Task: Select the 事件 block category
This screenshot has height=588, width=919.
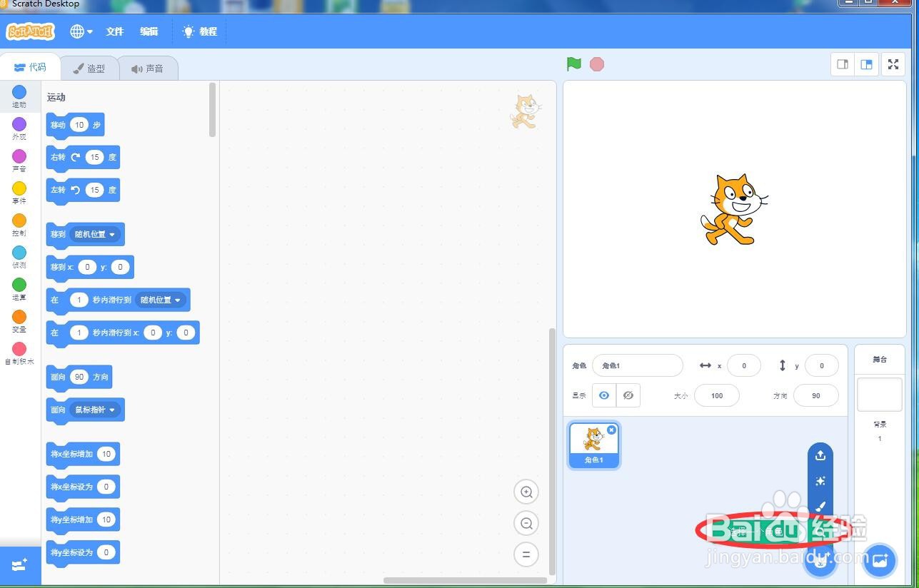Action: [x=19, y=193]
